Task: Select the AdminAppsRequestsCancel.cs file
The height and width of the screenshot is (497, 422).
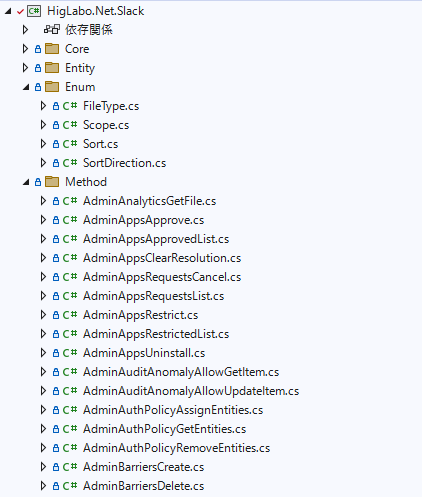Action: coord(162,277)
